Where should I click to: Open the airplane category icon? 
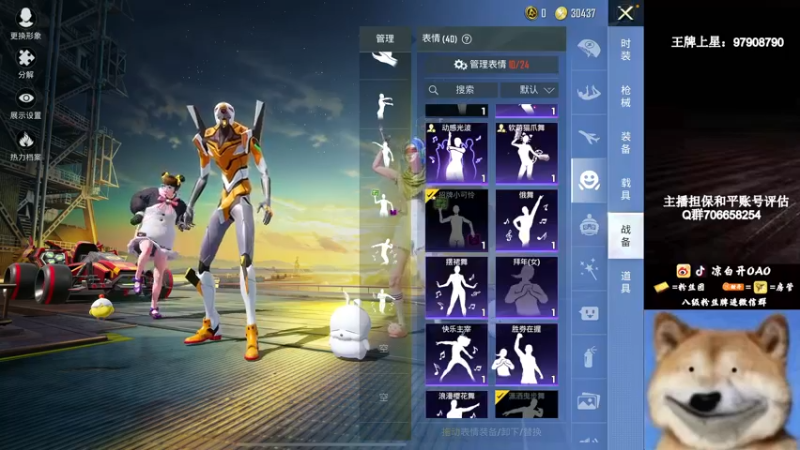(x=589, y=137)
